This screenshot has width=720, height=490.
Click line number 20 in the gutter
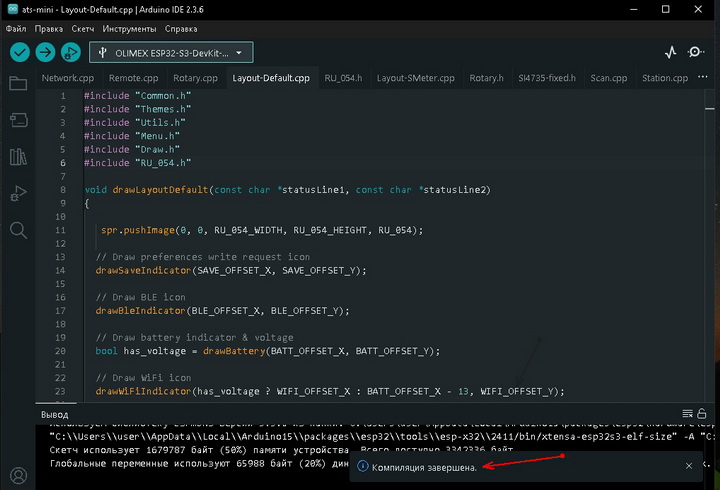60,351
